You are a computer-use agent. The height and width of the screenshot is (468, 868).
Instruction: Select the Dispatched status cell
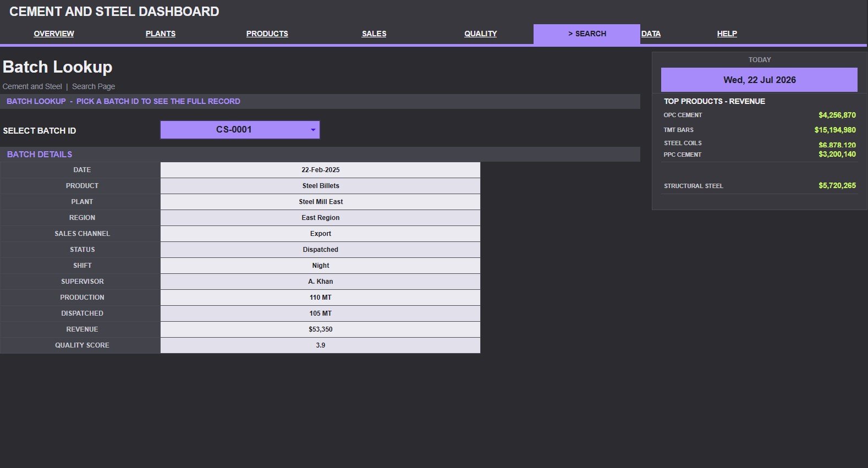click(x=321, y=250)
